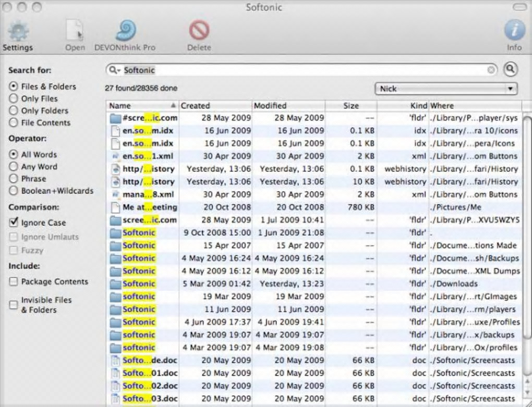The image size is (532, 407).
Task: Show the Info panel icon
Action: pos(514,30)
